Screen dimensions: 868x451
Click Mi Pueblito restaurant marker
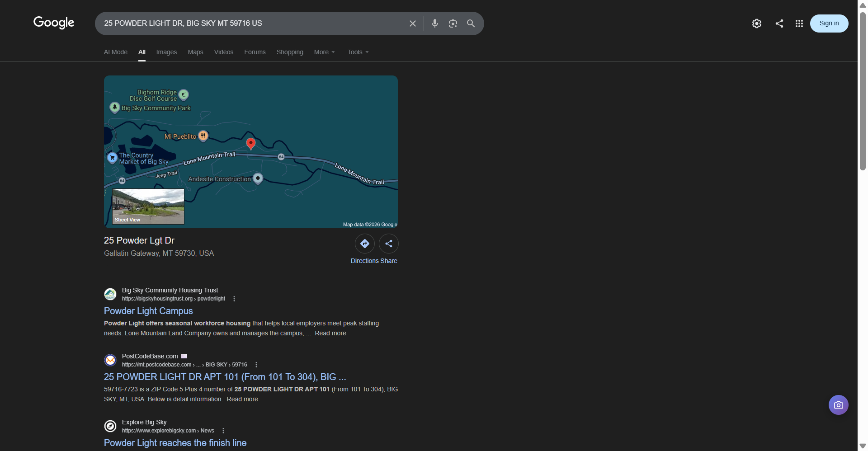point(203,136)
